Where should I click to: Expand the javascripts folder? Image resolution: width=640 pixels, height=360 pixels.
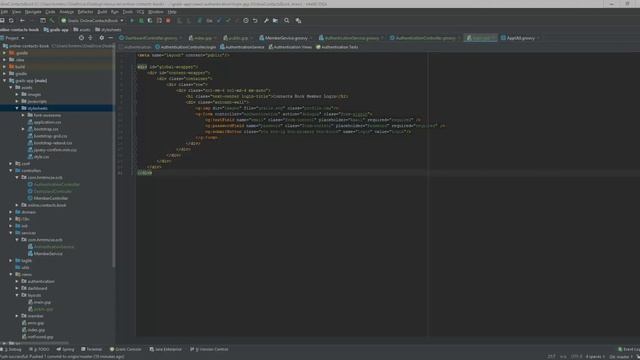tap(17, 101)
